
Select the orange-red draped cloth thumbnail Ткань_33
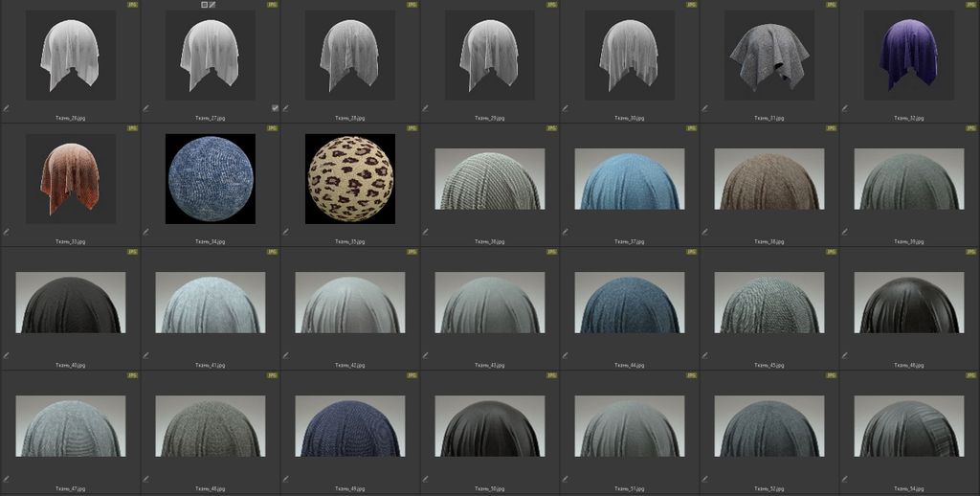pos(70,179)
